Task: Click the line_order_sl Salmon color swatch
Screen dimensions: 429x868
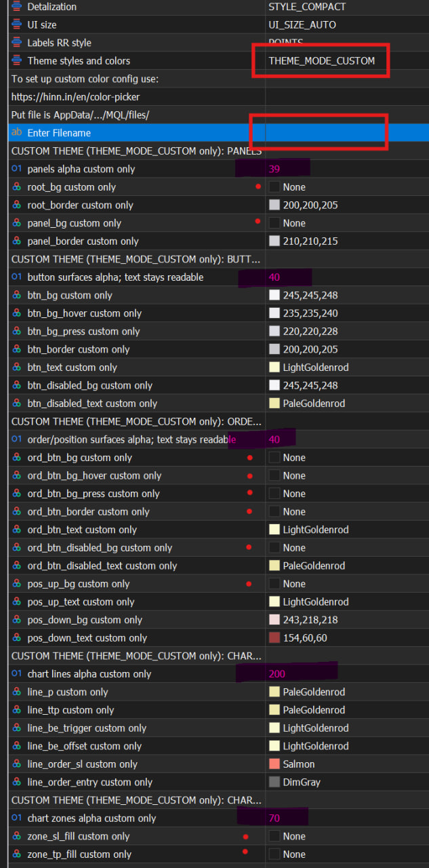Action: [274, 764]
